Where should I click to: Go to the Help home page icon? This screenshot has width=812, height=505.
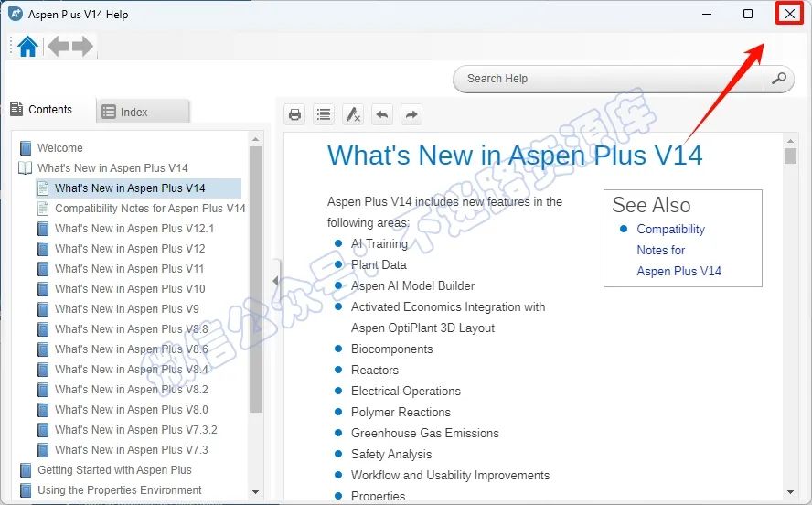(x=28, y=46)
